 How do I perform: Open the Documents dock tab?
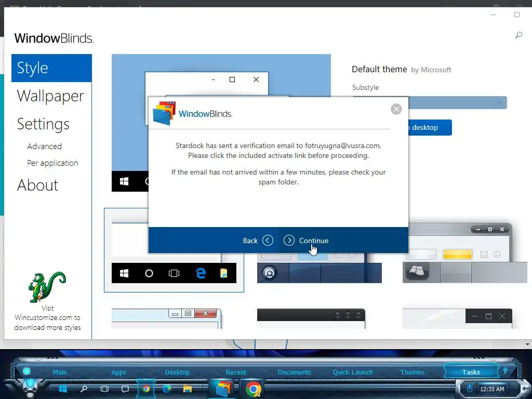click(x=294, y=372)
